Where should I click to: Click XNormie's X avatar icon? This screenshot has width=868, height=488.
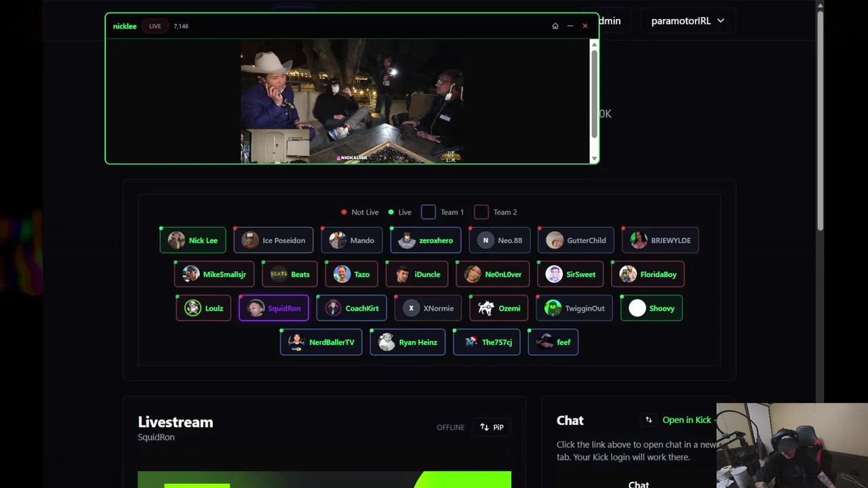pyautogui.click(x=411, y=308)
